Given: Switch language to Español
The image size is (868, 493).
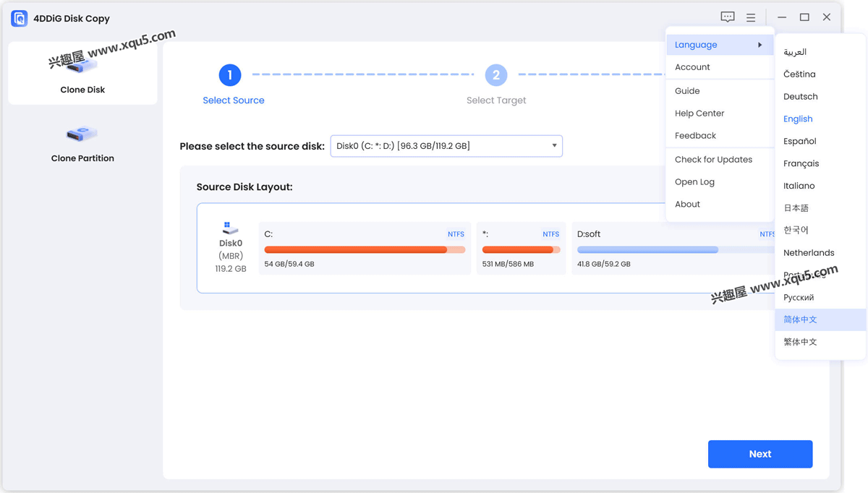Looking at the screenshot, I should [x=820, y=142].
